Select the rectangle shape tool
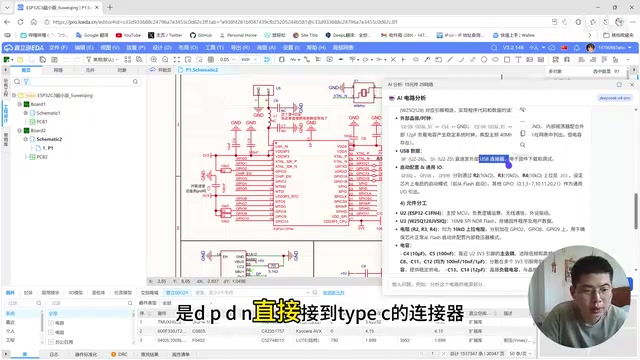The image size is (640, 360). click(x=507, y=60)
